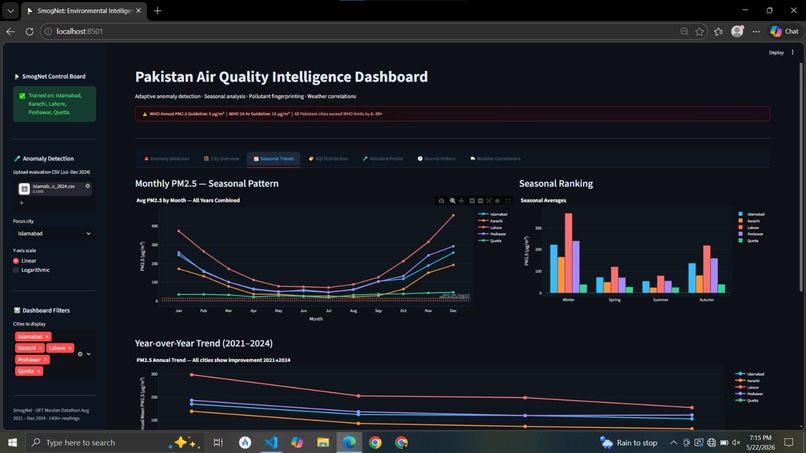Reload the browser page
Image resolution: width=806 pixels, height=453 pixels.
[29, 31]
